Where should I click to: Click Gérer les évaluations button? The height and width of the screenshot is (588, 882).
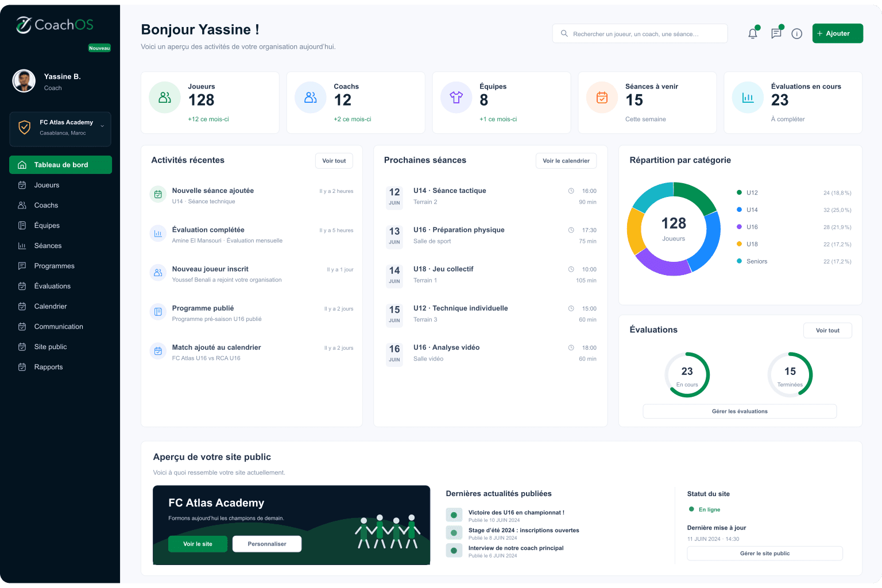click(740, 411)
